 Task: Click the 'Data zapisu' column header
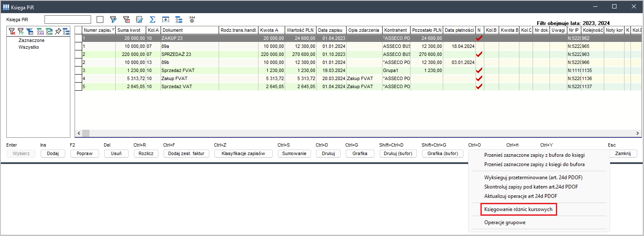point(331,30)
